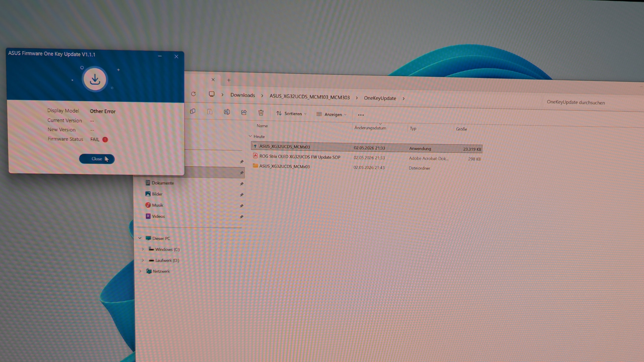
Task: Collapse the Heute group
Action: coord(250,136)
